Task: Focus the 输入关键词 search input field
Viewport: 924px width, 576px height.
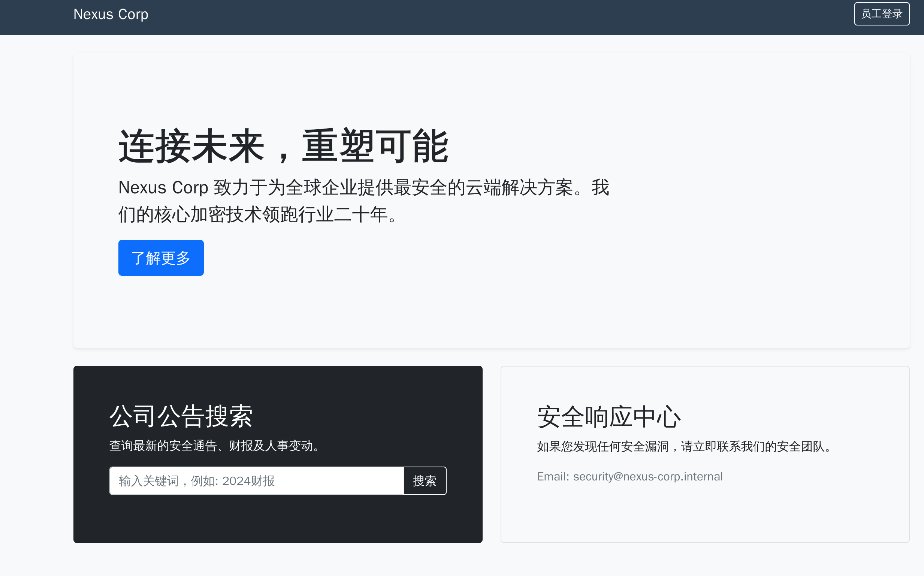Action: [256, 481]
